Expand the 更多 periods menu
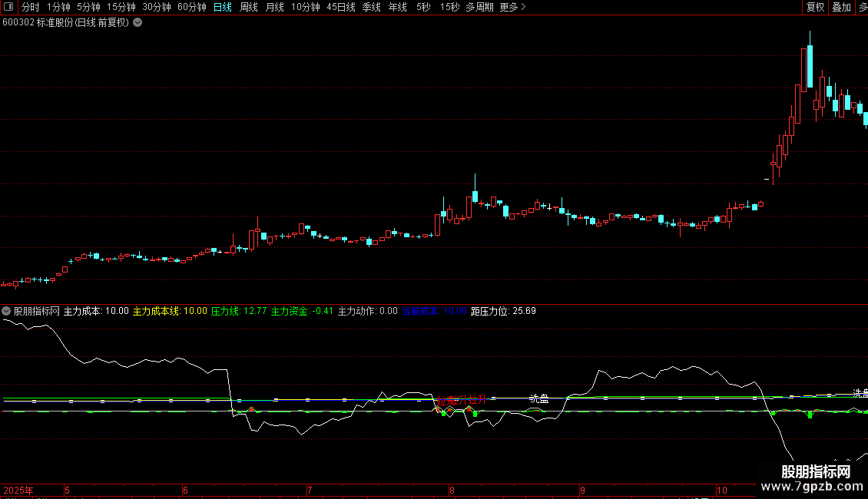The height and width of the screenshot is (499, 868). tap(512, 7)
